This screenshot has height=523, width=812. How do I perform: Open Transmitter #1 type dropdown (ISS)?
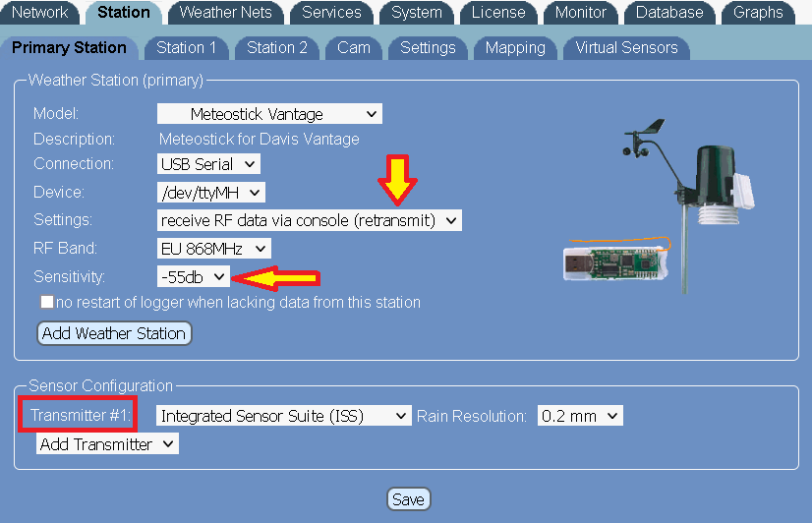[x=284, y=416]
